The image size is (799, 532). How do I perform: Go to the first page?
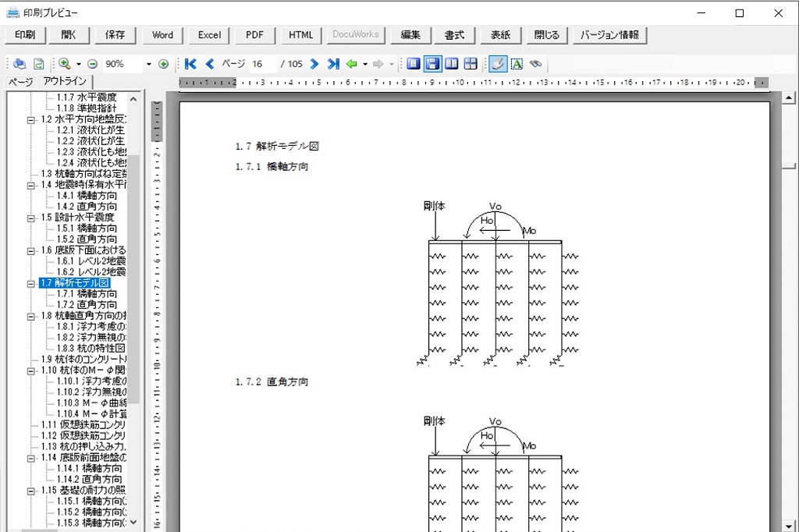[x=190, y=64]
